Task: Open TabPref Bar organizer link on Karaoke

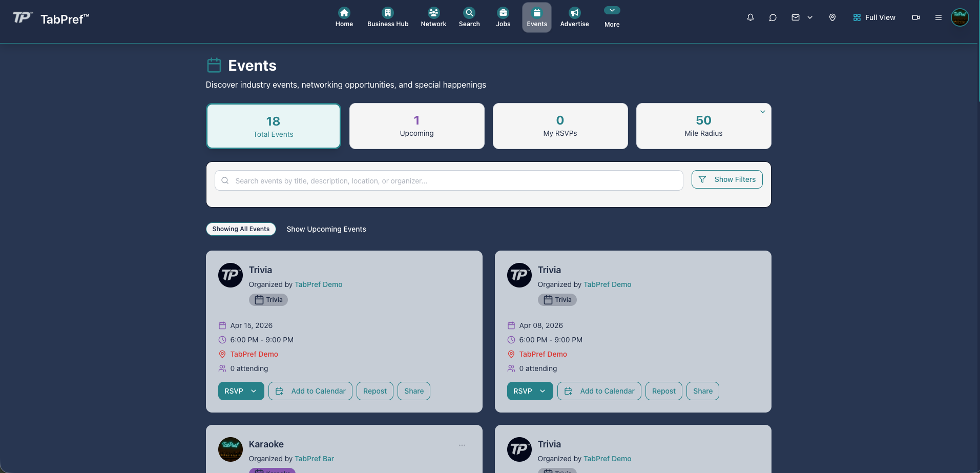Action: [x=315, y=459]
